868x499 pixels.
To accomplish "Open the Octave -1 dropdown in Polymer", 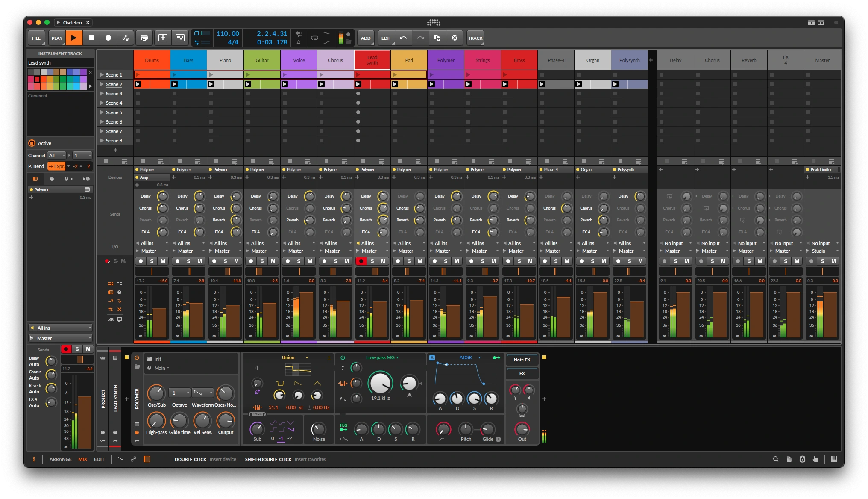I will click(179, 393).
